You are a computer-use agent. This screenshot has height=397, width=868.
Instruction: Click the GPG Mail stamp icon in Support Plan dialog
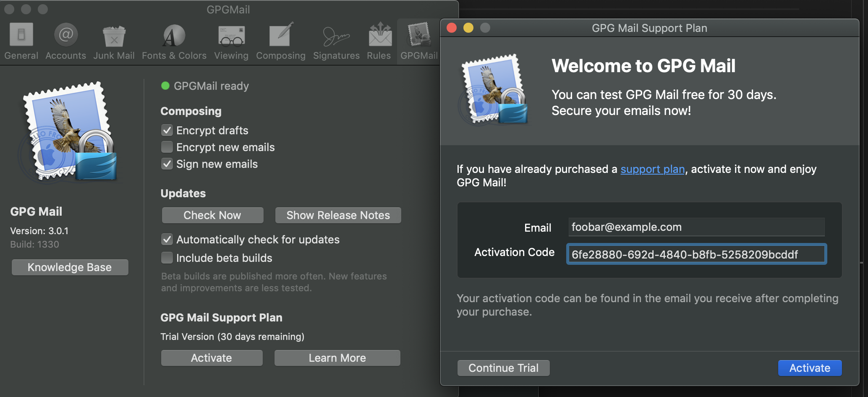point(494,89)
